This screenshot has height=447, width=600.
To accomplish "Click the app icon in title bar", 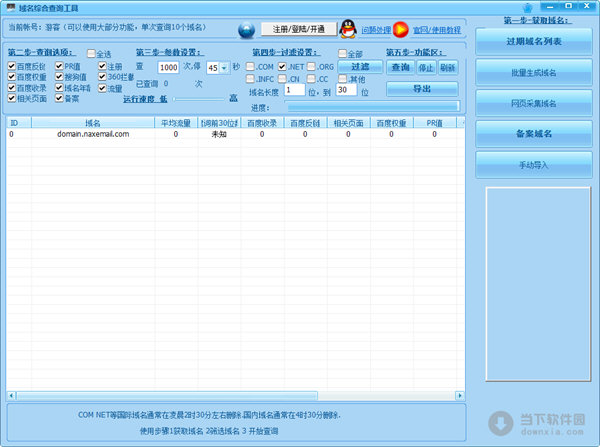I will 11,7.
